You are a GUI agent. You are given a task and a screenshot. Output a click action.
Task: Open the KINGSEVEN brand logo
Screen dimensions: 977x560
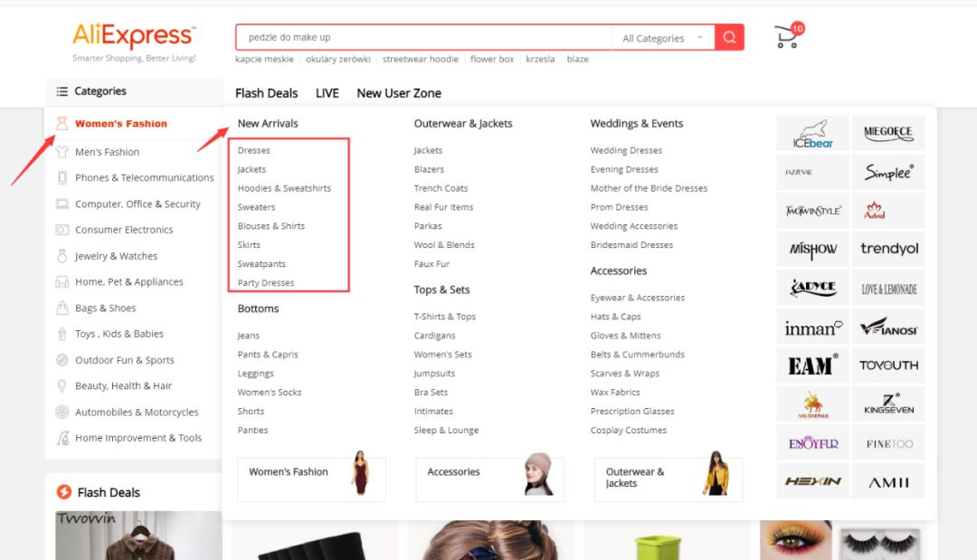point(888,404)
